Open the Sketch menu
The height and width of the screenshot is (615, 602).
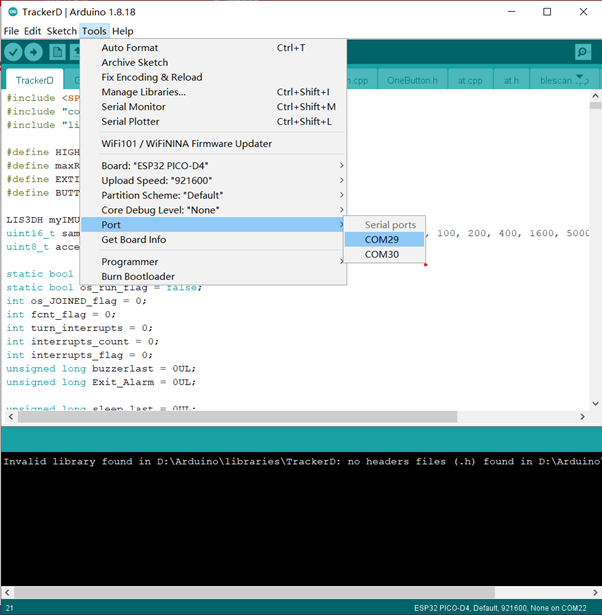[x=62, y=31]
